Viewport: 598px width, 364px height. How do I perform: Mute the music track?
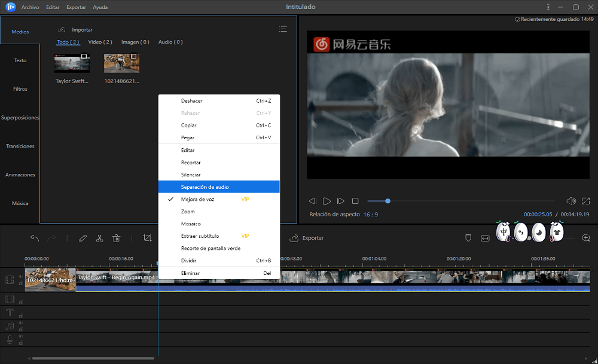pos(20,323)
